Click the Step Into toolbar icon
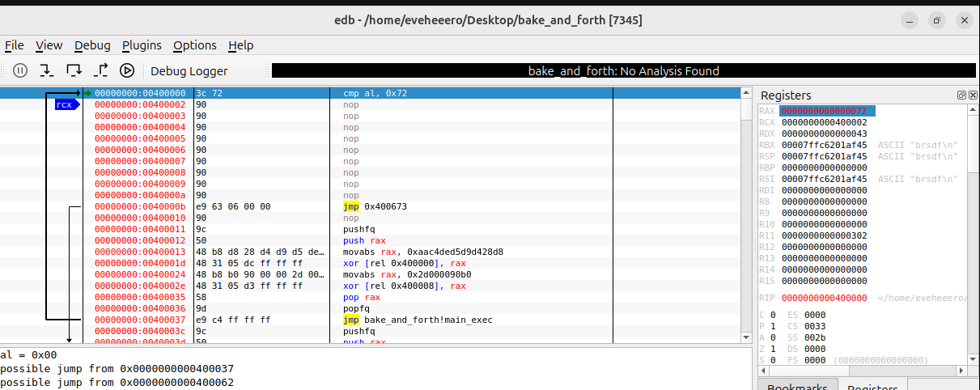Screen dimensions: 980x390 (47, 70)
